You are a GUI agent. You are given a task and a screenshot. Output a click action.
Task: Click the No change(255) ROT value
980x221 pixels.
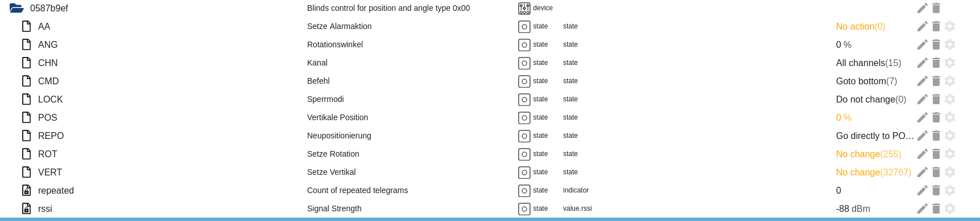pyautogui.click(x=869, y=154)
